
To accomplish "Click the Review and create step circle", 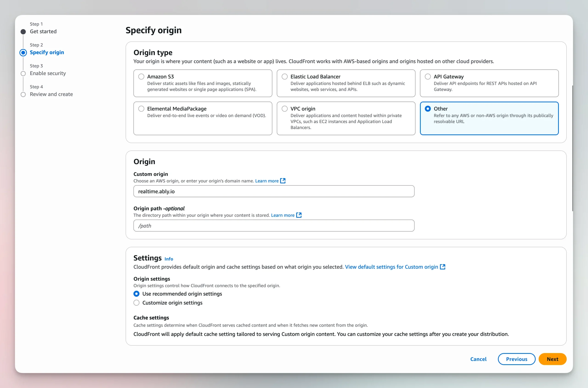I will 23,94.
